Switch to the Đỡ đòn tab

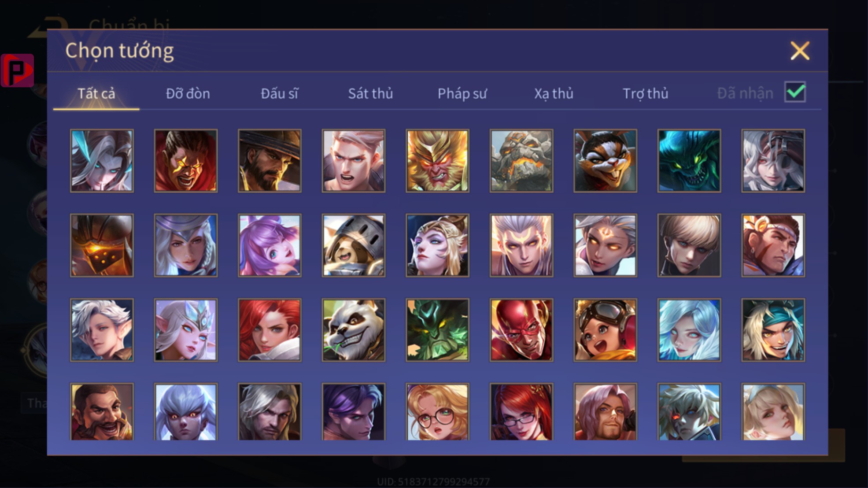tap(188, 93)
